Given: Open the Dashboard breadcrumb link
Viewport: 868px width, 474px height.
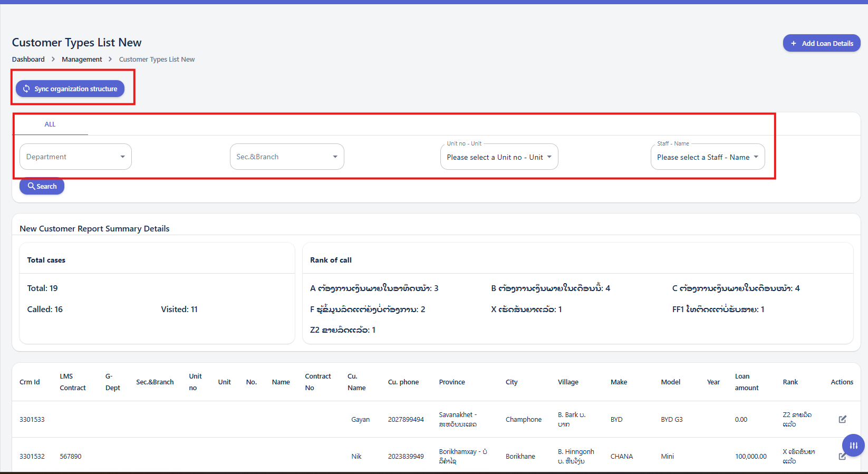Looking at the screenshot, I should coord(28,60).
